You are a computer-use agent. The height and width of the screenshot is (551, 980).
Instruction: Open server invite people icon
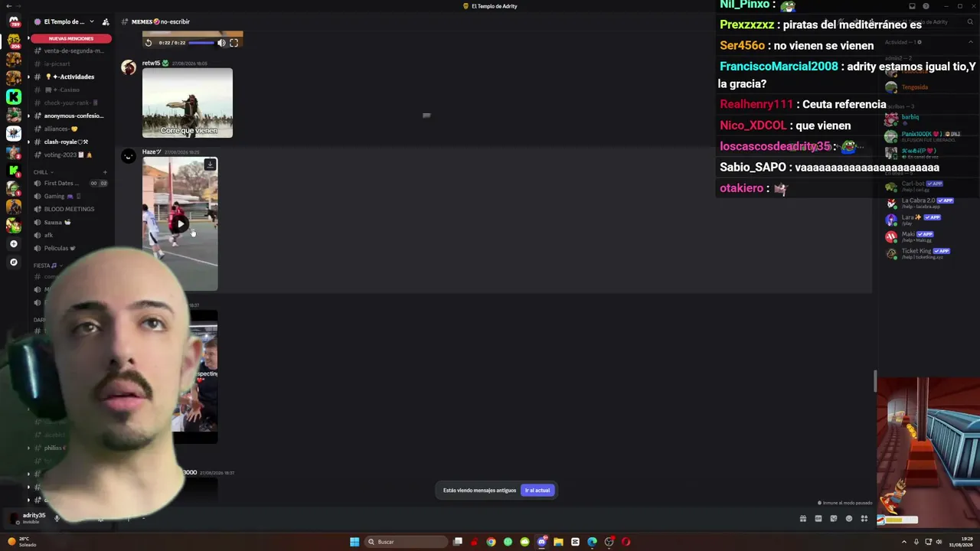click(106, 21)
